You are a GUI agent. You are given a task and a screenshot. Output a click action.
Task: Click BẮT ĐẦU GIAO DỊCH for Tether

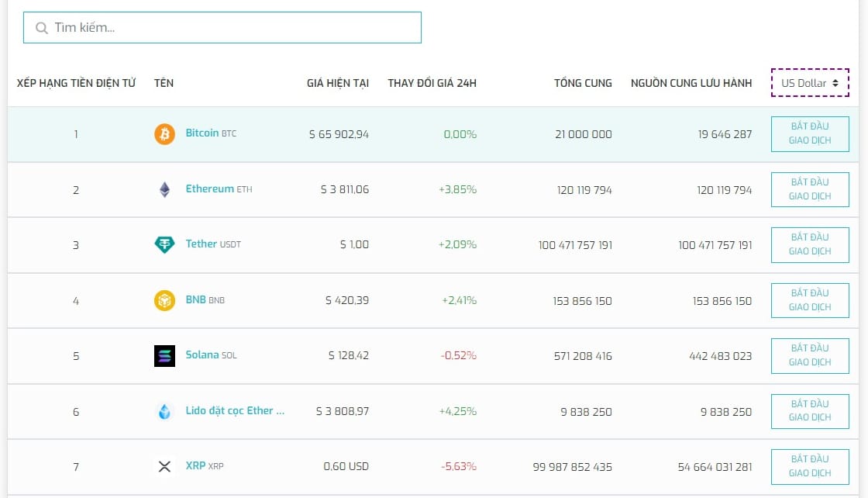810,244
